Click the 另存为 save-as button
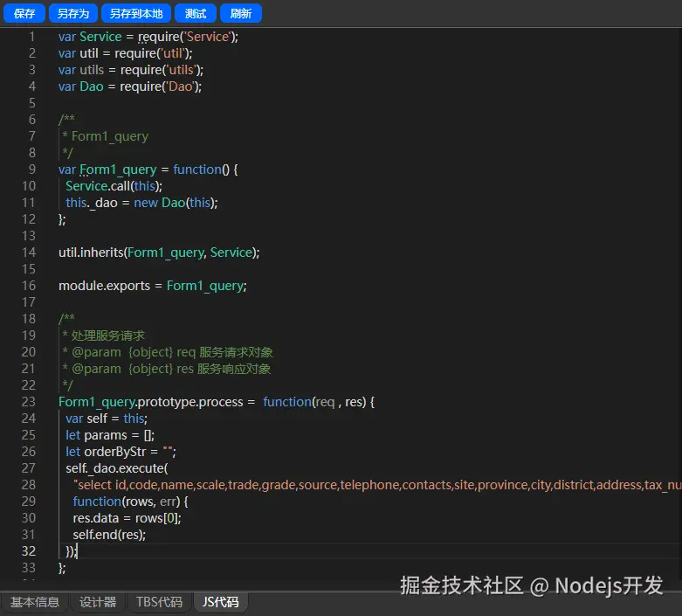 click(73, 13)
